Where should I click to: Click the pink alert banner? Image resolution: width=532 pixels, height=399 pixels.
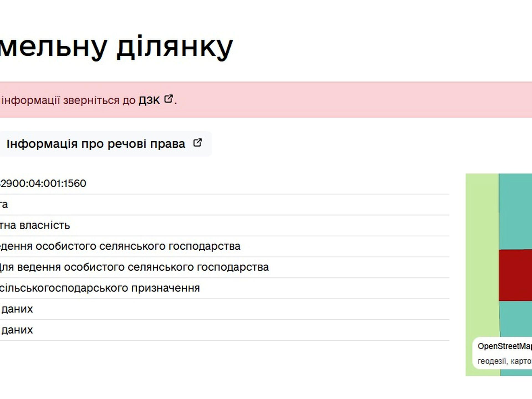click(332, 100)
